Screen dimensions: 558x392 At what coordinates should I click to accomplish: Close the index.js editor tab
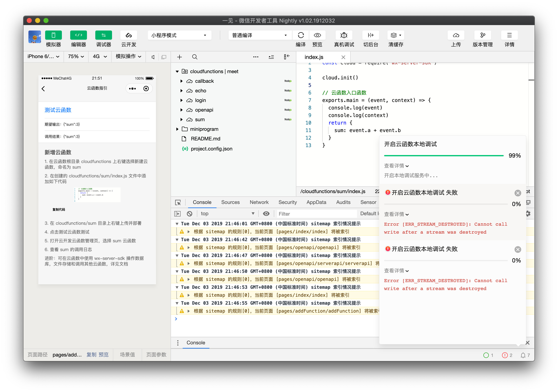coord(343,57)
